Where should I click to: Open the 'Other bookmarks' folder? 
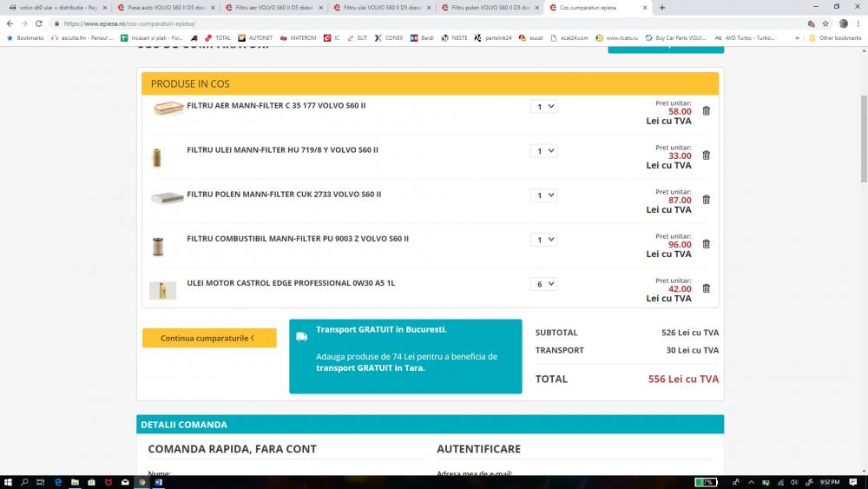[835, 38]
